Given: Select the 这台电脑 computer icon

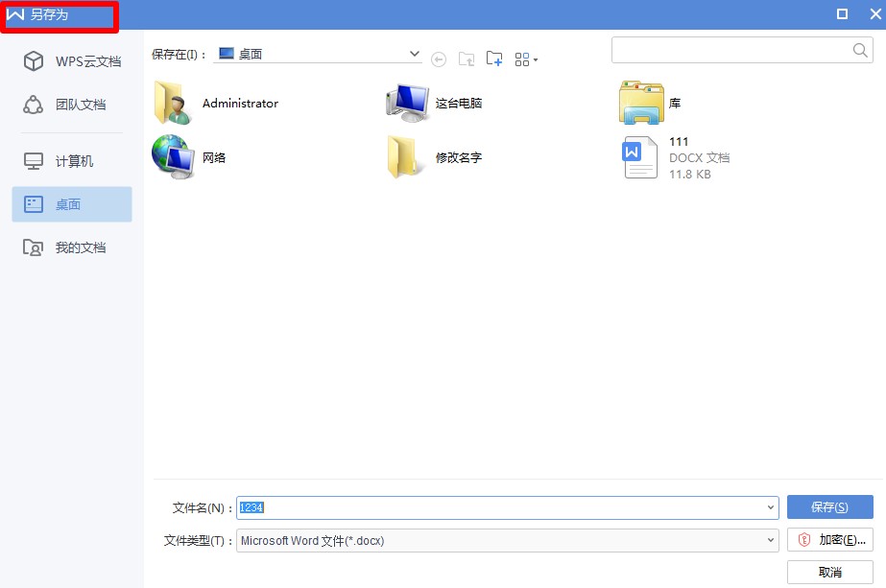Looking at the screenshot, I should pyautogui.click(x=407, y=103).
